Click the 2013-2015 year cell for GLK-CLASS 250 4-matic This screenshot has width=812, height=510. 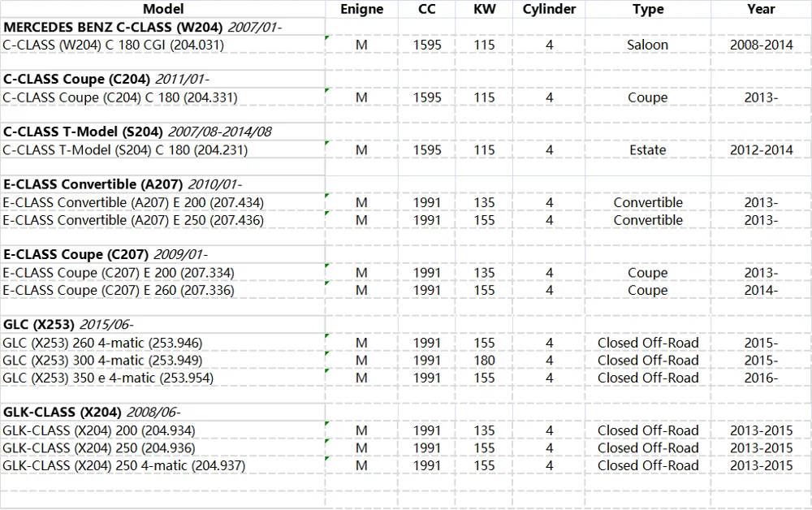[762, 465]
